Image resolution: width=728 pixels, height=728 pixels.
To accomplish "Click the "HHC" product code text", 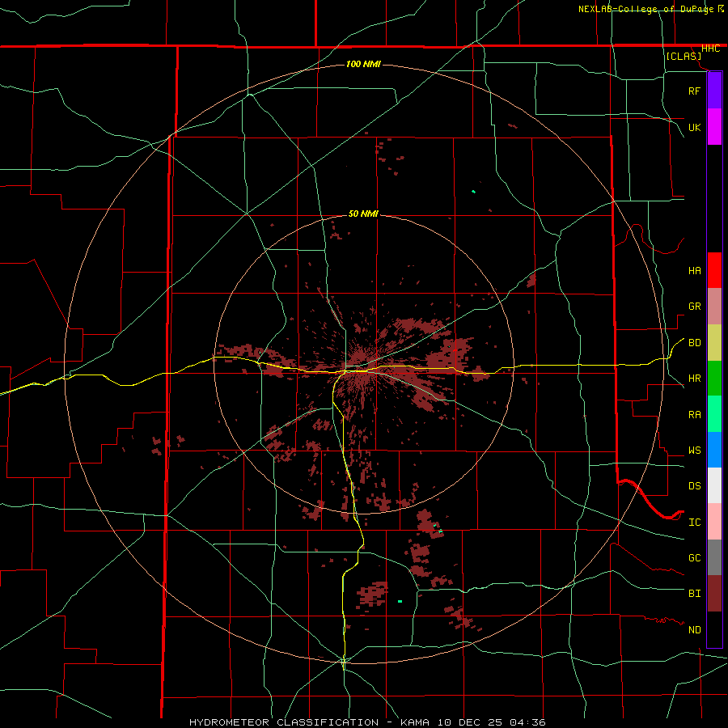I will (710, 49).
